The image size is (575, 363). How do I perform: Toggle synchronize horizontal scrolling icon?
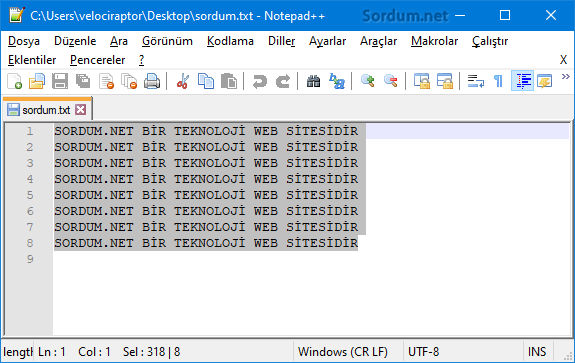pos(444,81)
